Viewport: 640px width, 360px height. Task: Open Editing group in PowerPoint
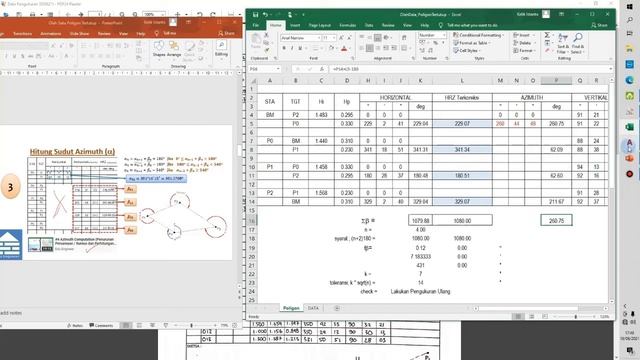(x=221, y=49)
